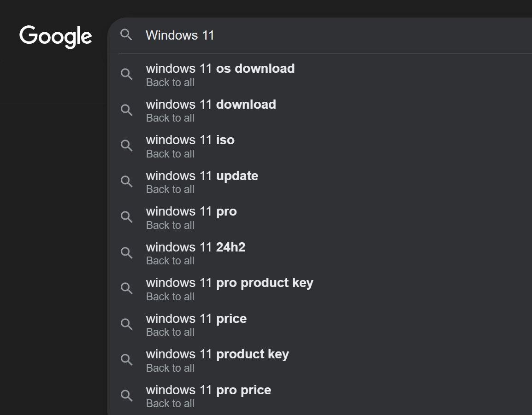Select the 'windows 11 download' suggestion

[x=319, y=111]
